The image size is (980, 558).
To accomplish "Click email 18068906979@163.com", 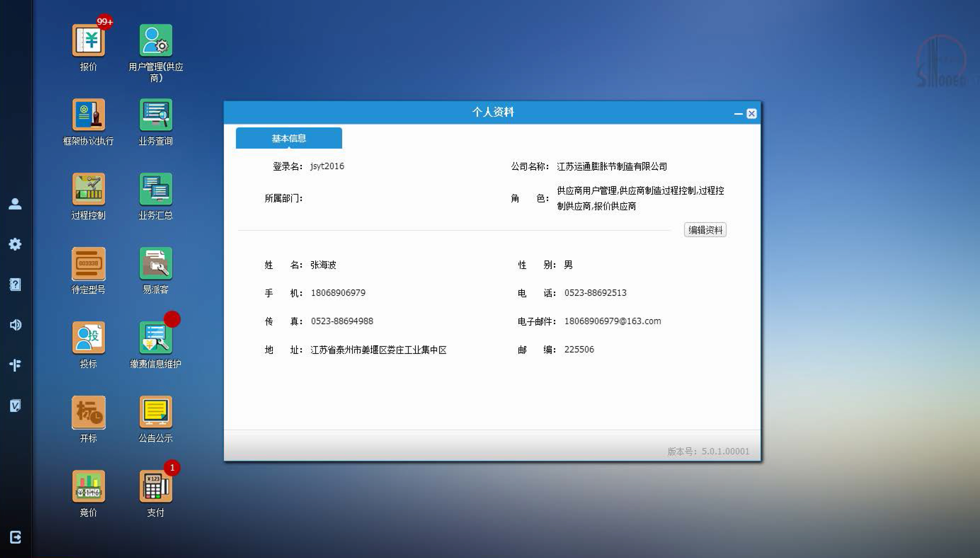I will pos(612,321).
